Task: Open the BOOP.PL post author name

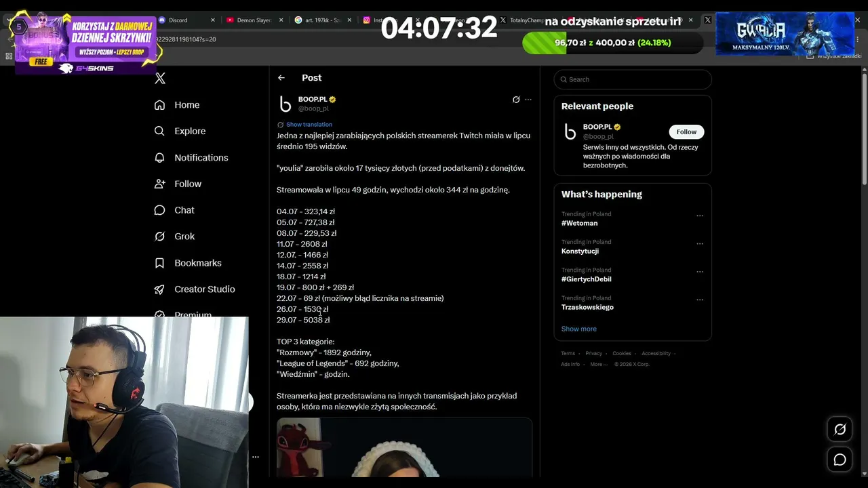Action: (x=313, y=100)
